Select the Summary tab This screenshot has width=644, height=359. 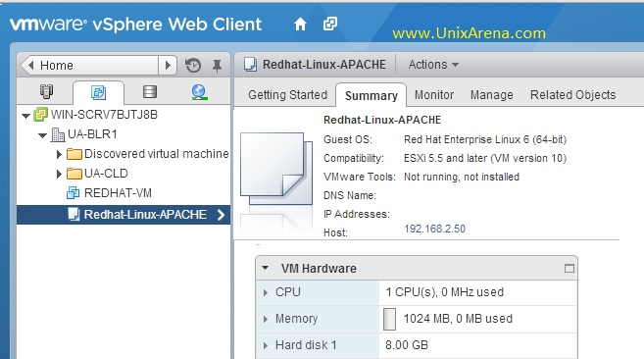click(x=372, y=96)
